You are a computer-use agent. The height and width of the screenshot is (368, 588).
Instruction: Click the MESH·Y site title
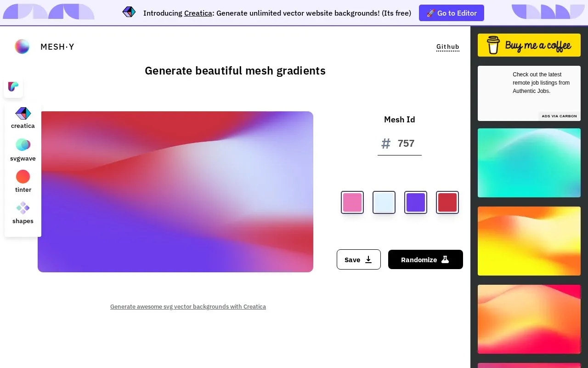[x=57, y=46]
